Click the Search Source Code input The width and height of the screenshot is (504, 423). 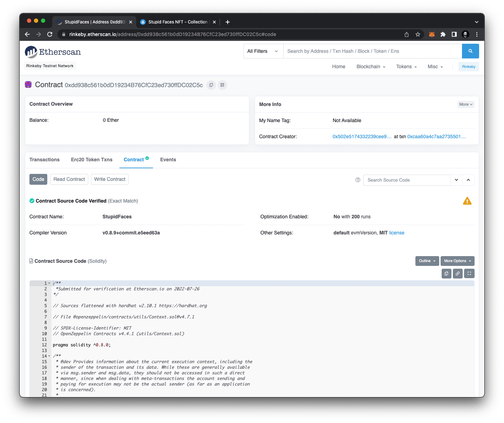coord(407,180)
